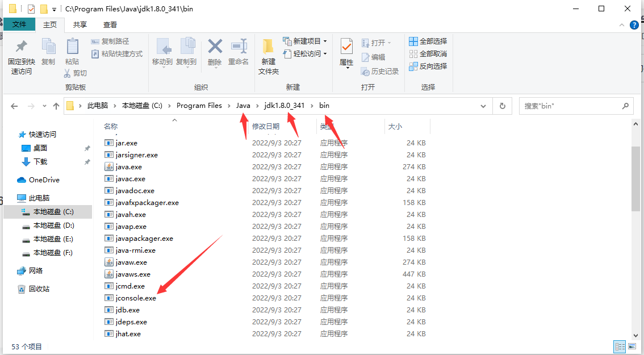Click 此电脑 in the address breadcrumb
644x355 pixels.
(x=97, y=106)
